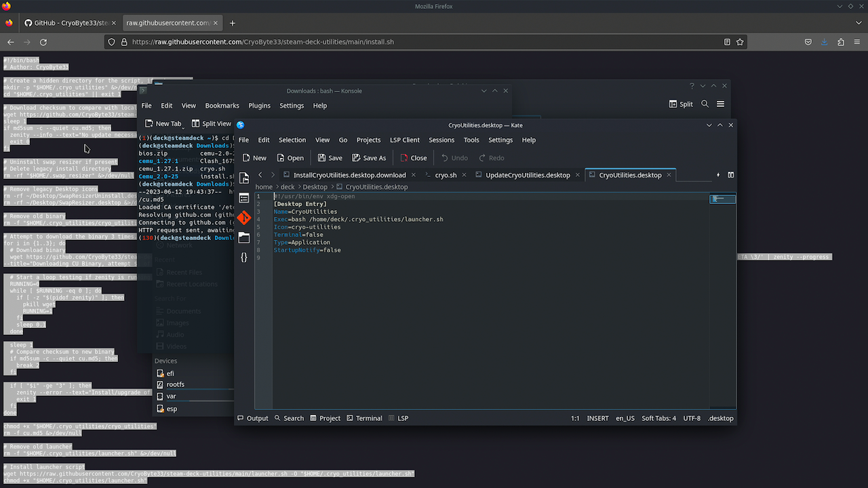Open the Soft Tabs: 4 indentation selector
The image size is (868, 488).
pos(658,418)
